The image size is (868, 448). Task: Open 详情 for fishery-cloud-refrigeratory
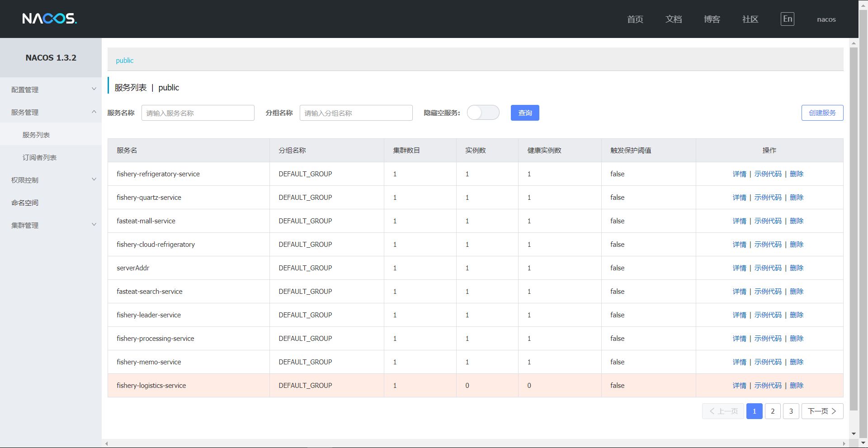pos(740,244)
